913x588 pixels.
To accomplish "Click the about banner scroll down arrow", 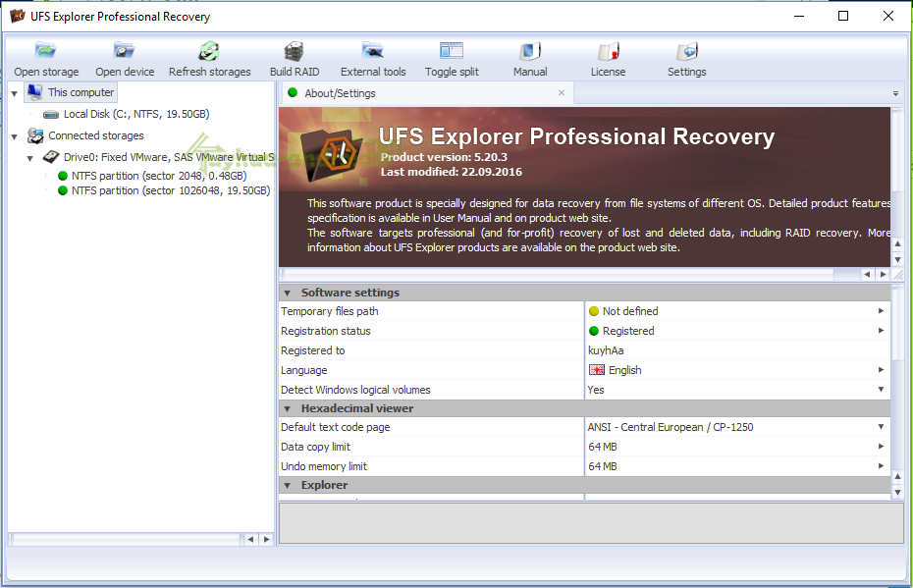I will 898,260.
